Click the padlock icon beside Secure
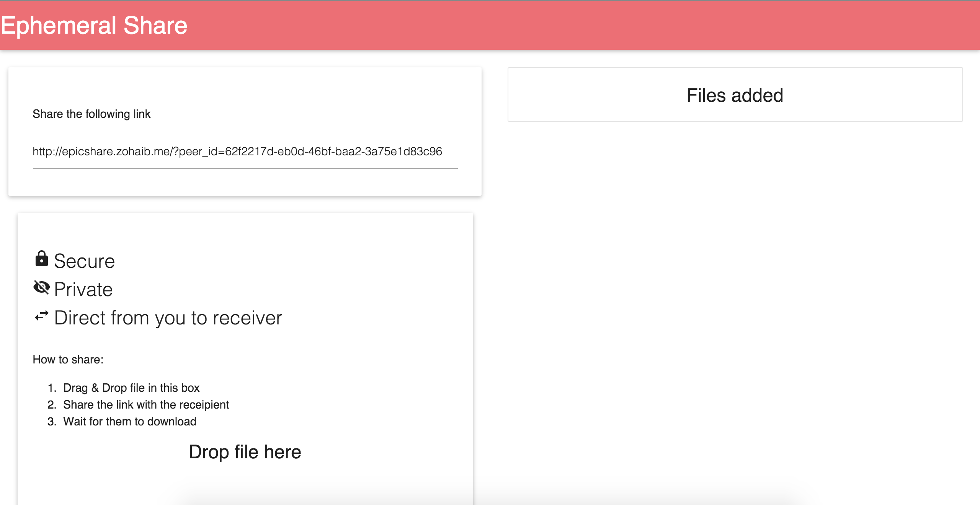 click(41, 259)
